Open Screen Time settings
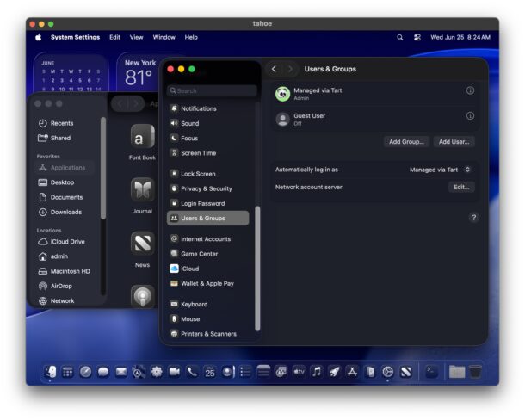Viewport: 525px width, 420px height. click(208, 152)
